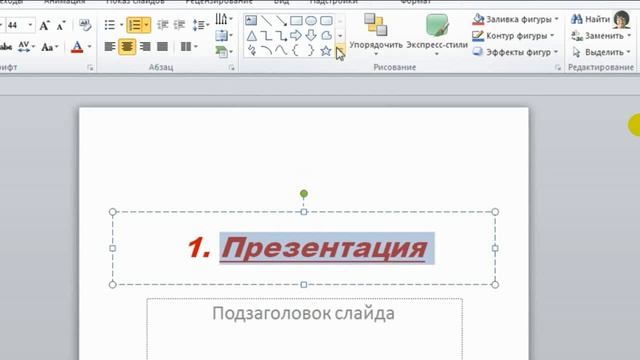Open the Change Case Aa tool

tap(49, 47)
